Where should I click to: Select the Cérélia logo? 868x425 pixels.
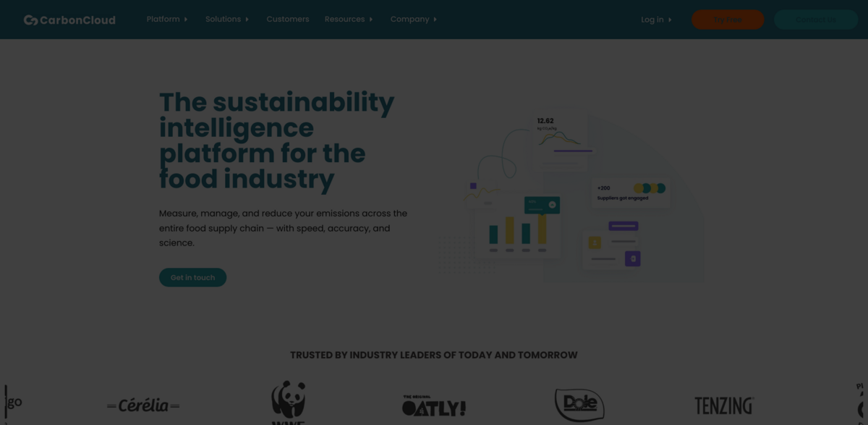pos(142,405)
